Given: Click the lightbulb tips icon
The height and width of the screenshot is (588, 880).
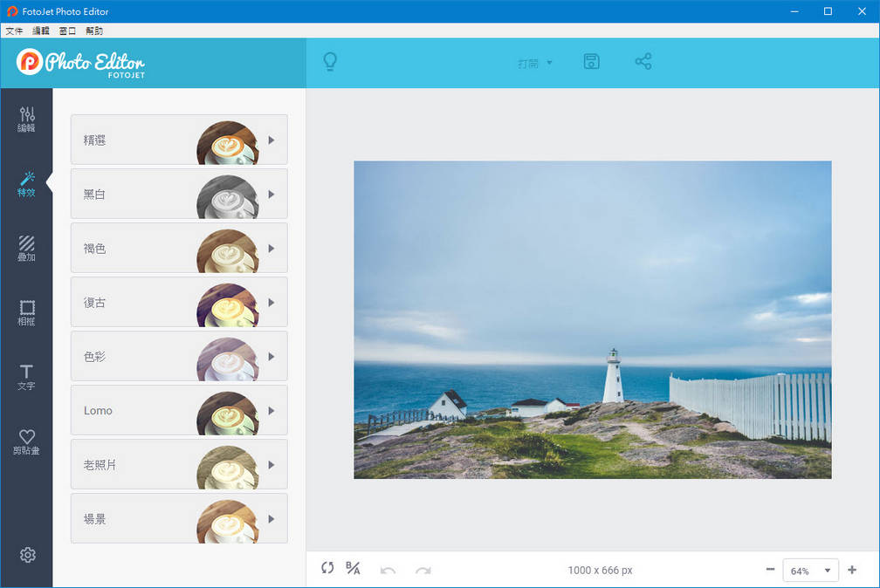Looking at the screenshot, I should tap(330, 61).
